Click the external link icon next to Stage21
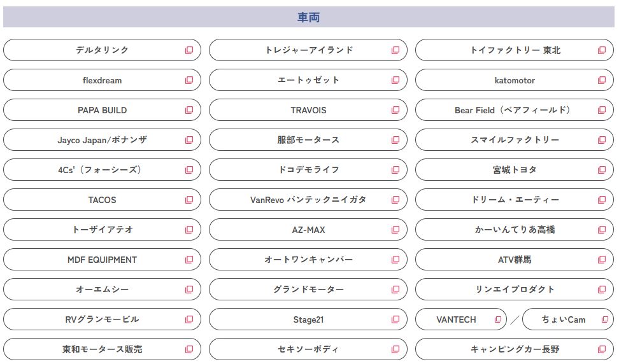619x364 pixels. 395,319
